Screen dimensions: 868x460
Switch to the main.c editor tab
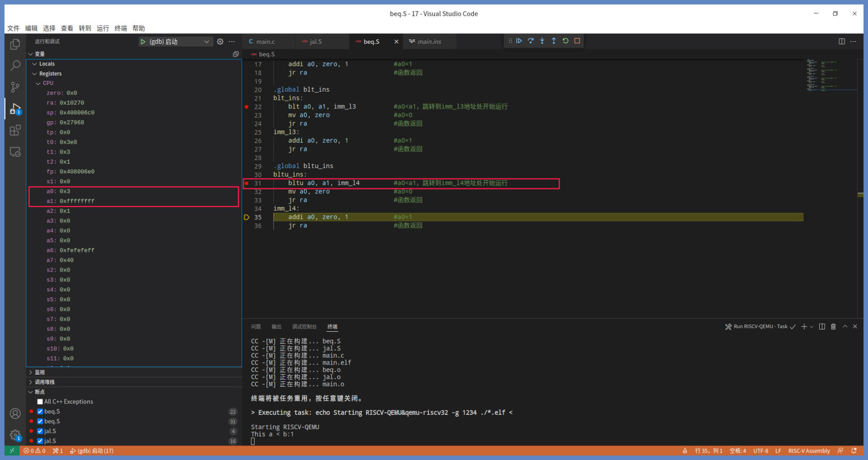tap(265, 42)
